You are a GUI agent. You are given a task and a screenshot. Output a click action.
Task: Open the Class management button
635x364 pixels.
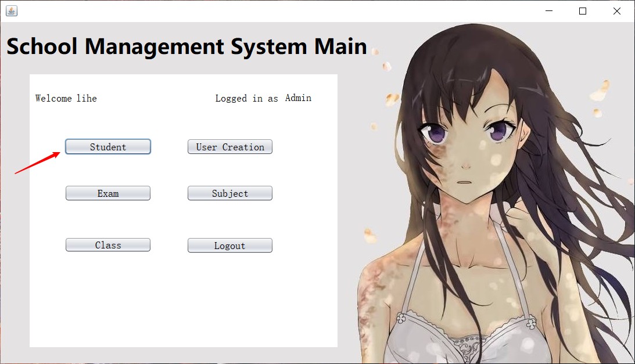click(x=108, y=245)
